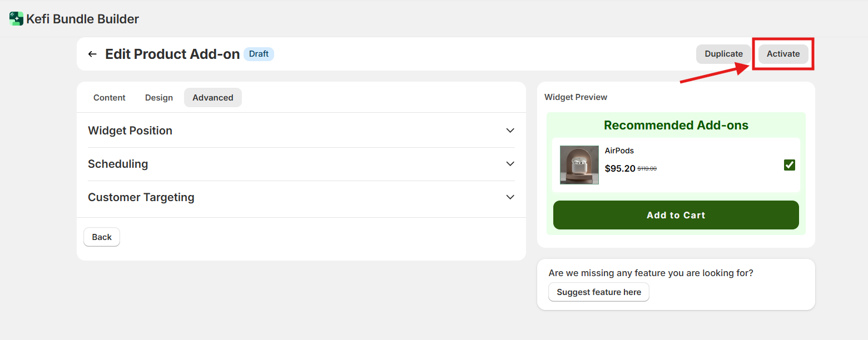Click the Widget Position heading
The image size is (868, 340).
pyautogui.click(x=130, y=131)
